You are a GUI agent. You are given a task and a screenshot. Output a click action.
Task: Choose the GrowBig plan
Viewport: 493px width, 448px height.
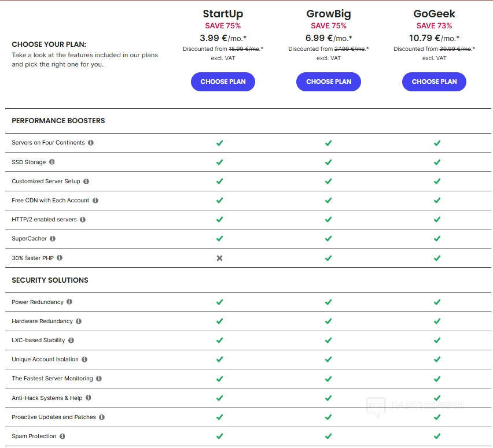pos(329,82)
